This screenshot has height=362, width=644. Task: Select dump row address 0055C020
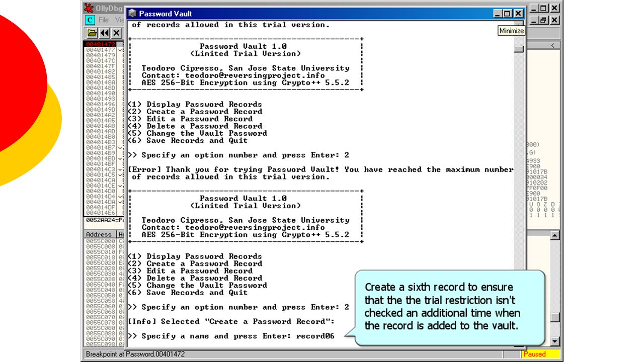point(101,263)
